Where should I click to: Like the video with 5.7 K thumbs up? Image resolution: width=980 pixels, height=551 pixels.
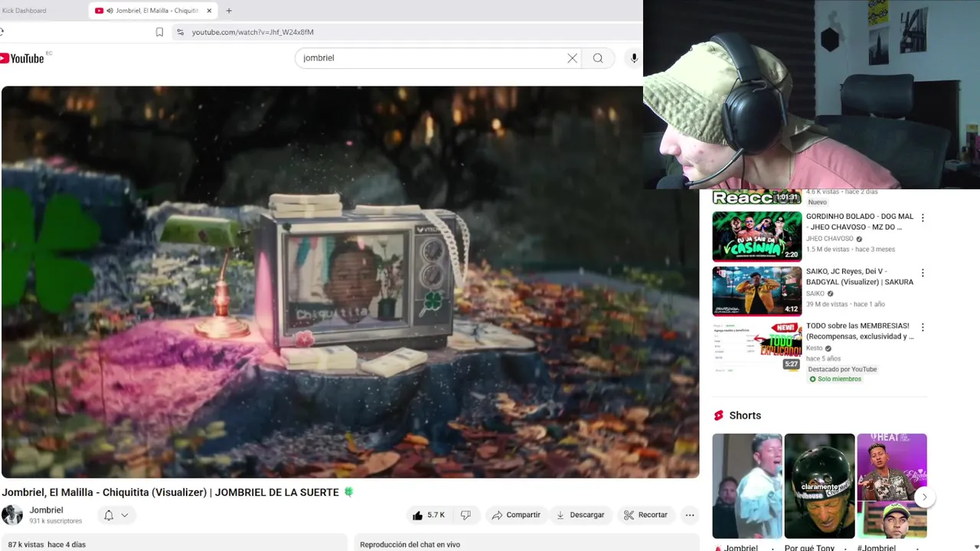coord(428,515)
